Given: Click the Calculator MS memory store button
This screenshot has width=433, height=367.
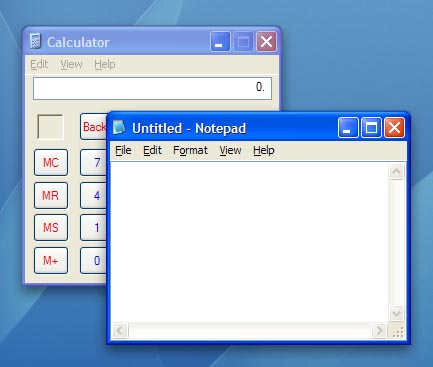Looking at the screenshot, I should coord(51,228).
